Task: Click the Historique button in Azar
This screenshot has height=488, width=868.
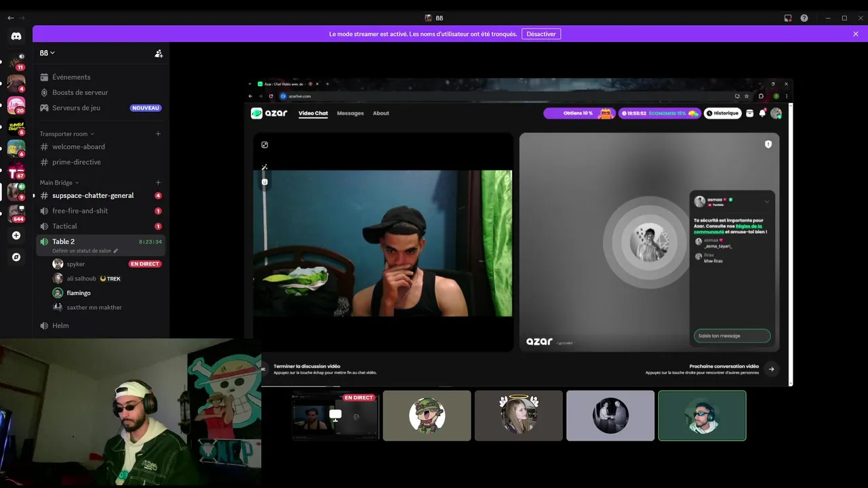Action: [x=722, y=113]
